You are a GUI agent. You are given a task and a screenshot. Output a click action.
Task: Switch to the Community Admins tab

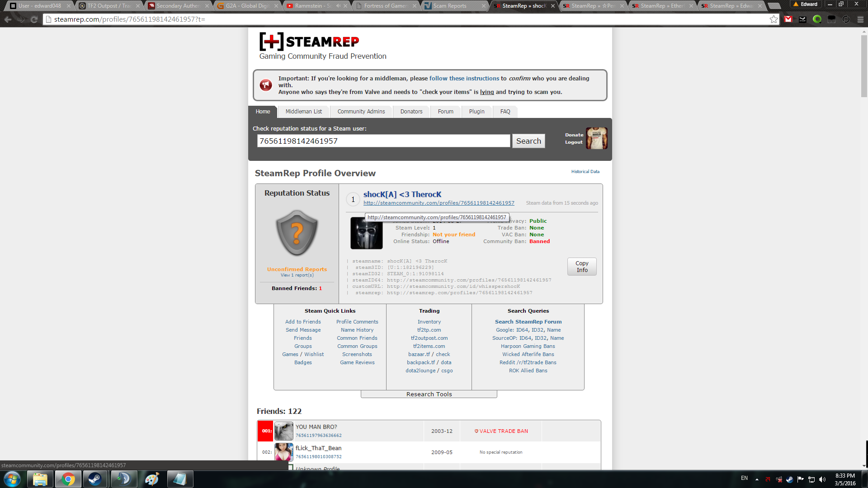(361, 112)
